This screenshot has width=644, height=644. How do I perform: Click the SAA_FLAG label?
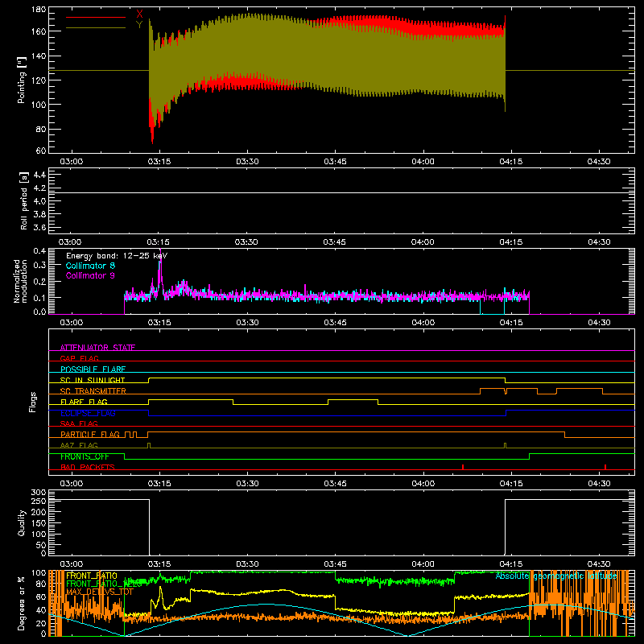point(79,423)
